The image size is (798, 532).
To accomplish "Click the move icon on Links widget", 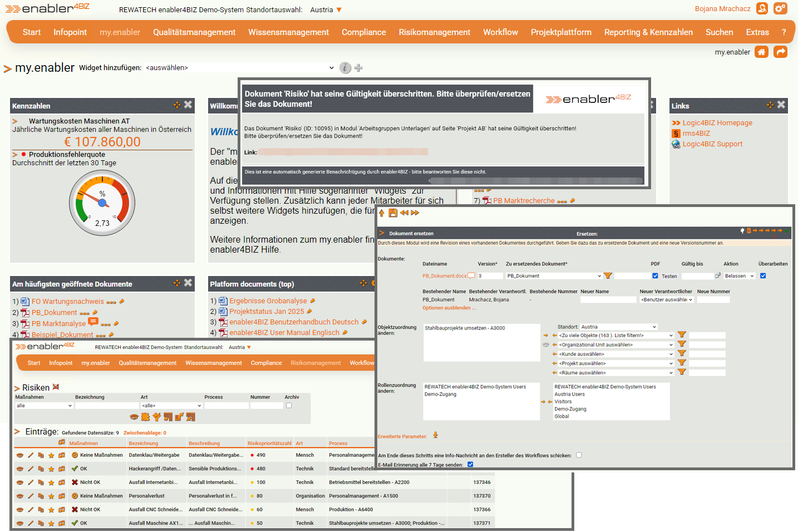I will tap(770, 105).
